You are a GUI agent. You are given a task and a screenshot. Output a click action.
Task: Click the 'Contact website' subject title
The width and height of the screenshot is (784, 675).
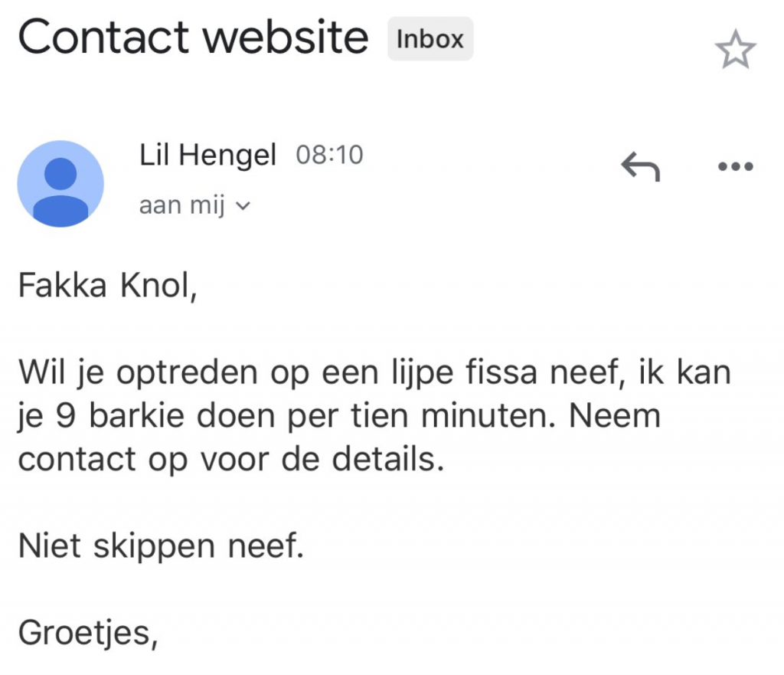coord(194,37)
